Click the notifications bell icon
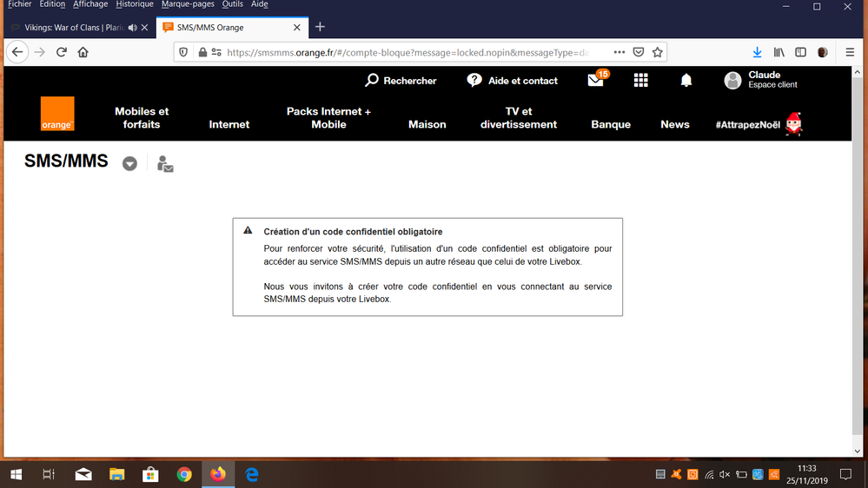This screenshot has width=868, height=488. click(686, 80)
